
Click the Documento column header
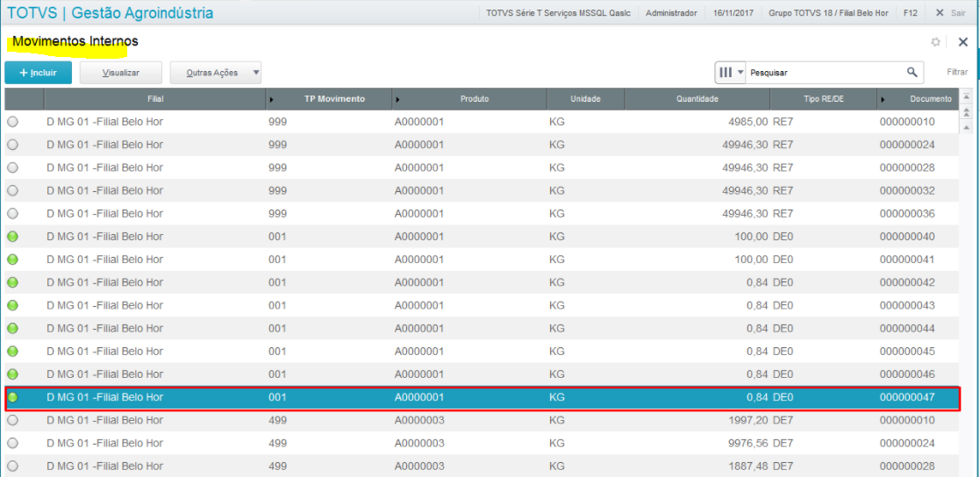coord(931,99)
